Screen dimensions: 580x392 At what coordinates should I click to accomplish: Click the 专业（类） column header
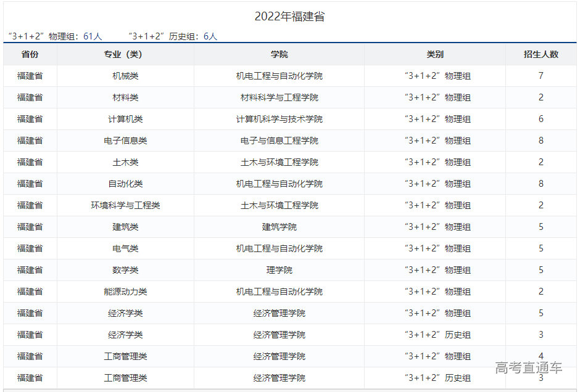(125, 54)
